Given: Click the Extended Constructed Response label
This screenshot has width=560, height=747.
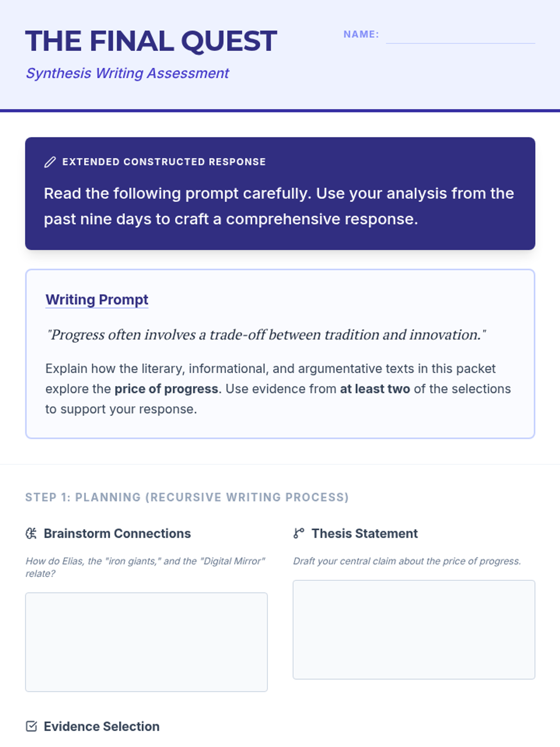Looking at the screenshot, I should [x=164, y=162].
